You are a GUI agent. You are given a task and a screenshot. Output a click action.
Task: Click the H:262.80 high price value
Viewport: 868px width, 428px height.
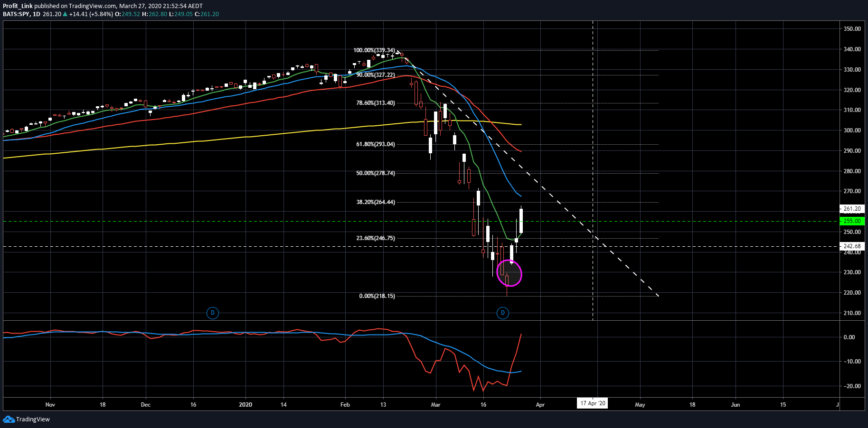tap(154, 14)
